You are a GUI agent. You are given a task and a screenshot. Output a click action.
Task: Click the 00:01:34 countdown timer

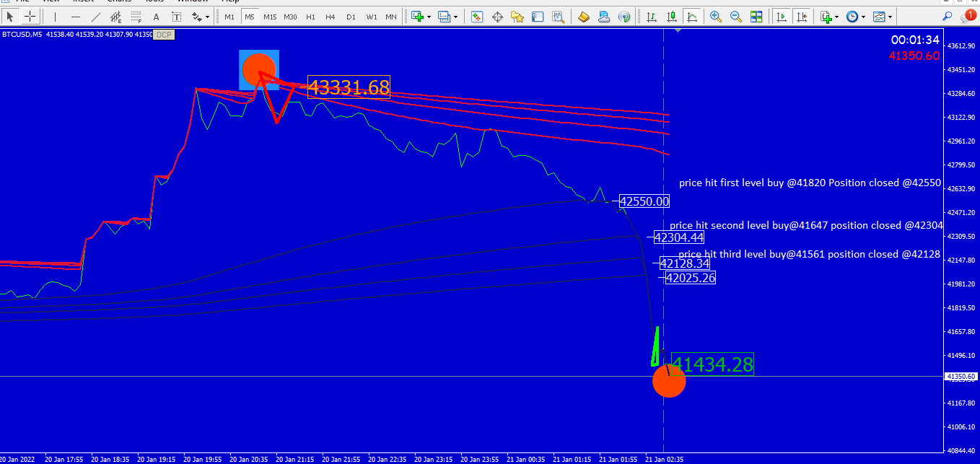915,40
